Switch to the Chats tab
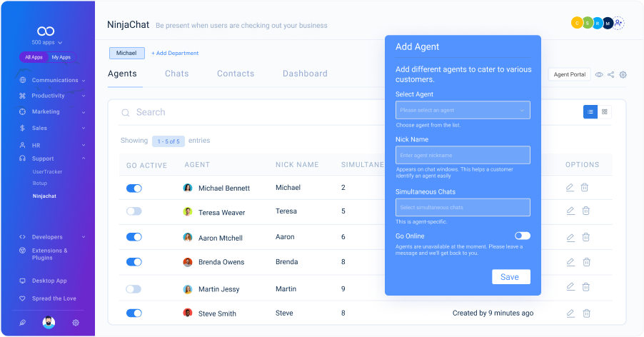 pos(177,74)
